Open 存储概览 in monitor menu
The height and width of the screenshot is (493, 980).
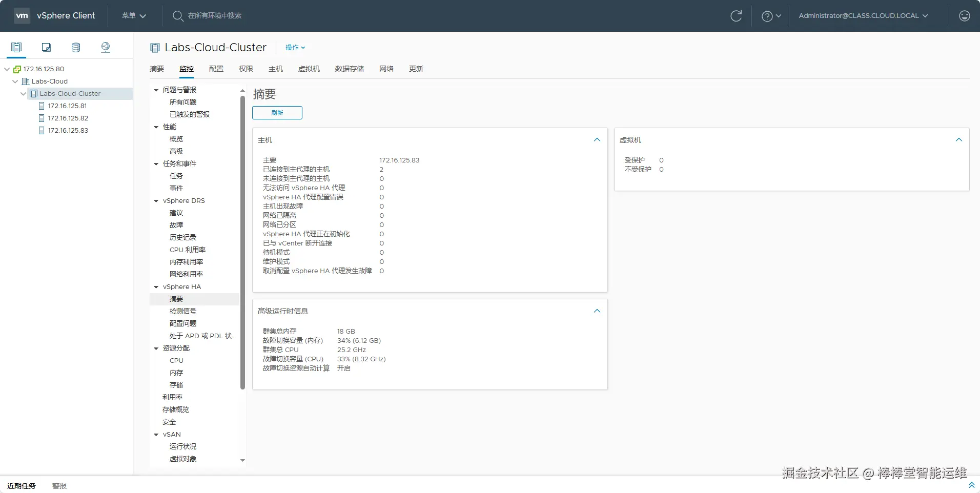coord(176,410)
